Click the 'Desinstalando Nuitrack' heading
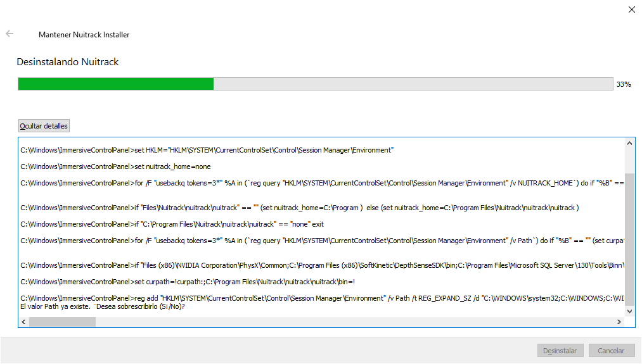Screen dimensions: 642x364 pyautogui.click(x=68, y=62)
